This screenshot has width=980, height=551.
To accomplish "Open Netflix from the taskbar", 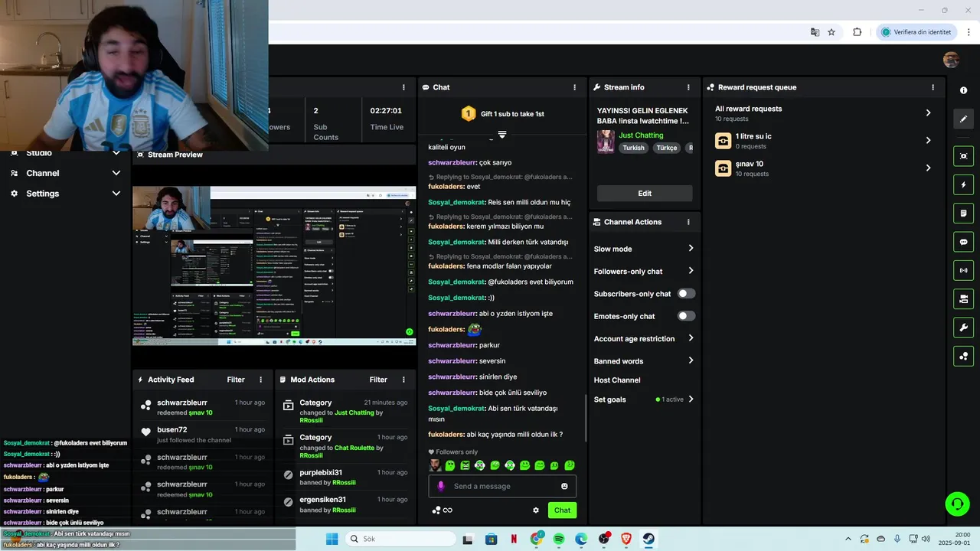I will tap(514, 539).
